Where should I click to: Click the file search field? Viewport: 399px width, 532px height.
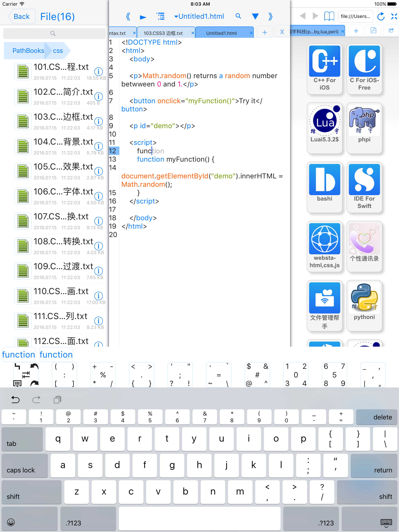[54, 33]
